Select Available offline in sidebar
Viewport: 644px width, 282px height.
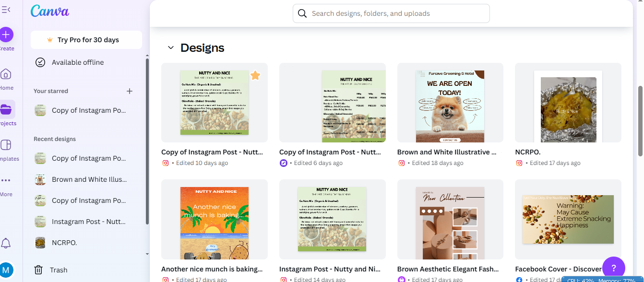click(x=78, y=62)
